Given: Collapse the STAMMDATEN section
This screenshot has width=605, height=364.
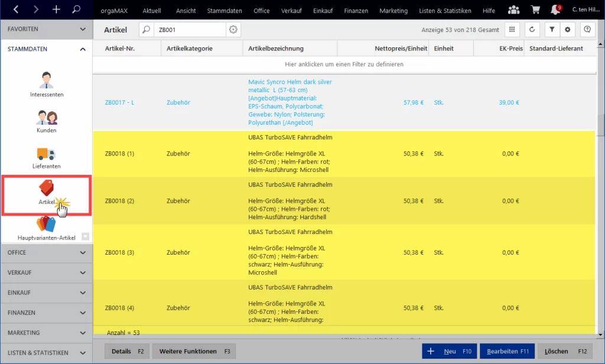Looking at the screenshot, I should (x=46, y=49).
